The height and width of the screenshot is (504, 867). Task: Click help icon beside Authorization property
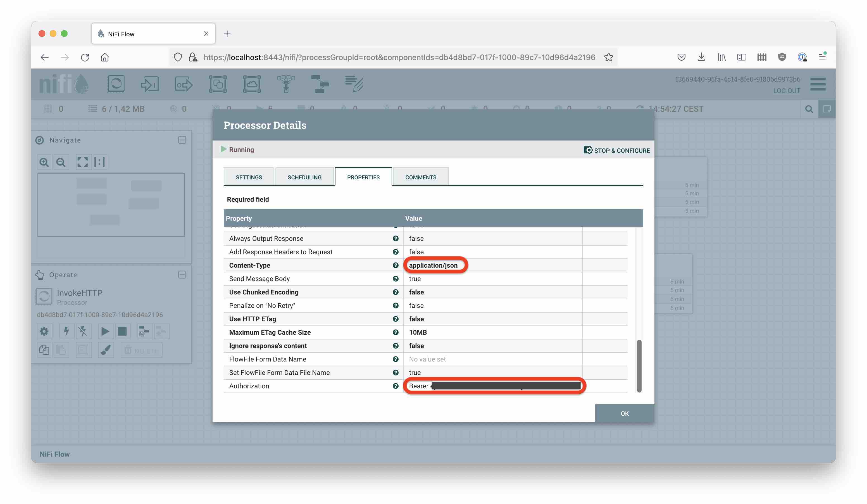[x=396, y=386]
